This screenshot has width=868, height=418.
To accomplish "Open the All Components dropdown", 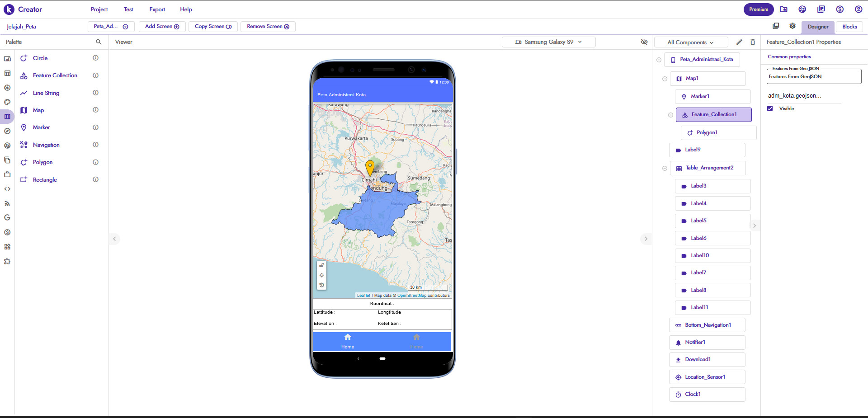I will coord(690,42).
